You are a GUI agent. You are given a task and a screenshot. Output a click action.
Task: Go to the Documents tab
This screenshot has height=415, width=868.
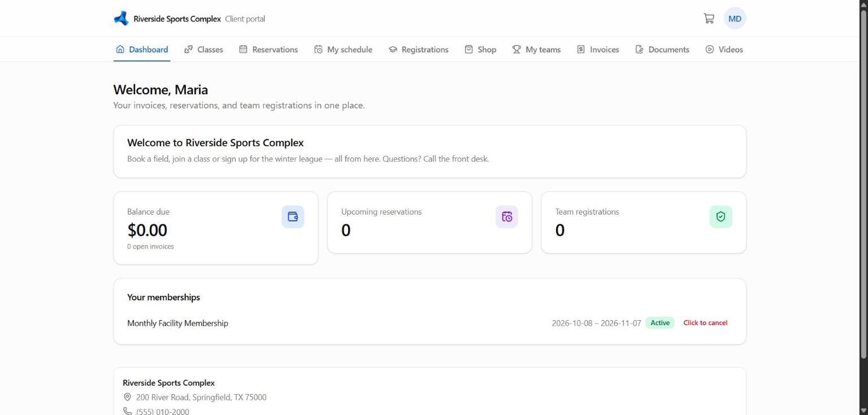tap(662, 50)
